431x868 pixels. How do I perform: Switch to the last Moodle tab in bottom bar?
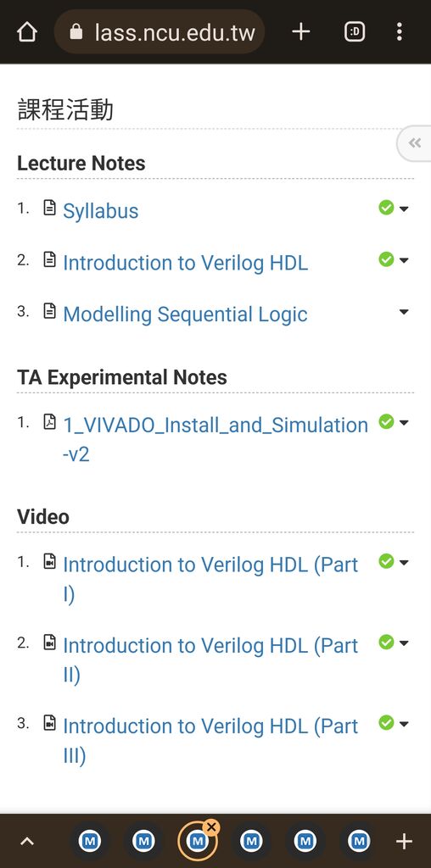pyautogui.click(x=359, y=842)
